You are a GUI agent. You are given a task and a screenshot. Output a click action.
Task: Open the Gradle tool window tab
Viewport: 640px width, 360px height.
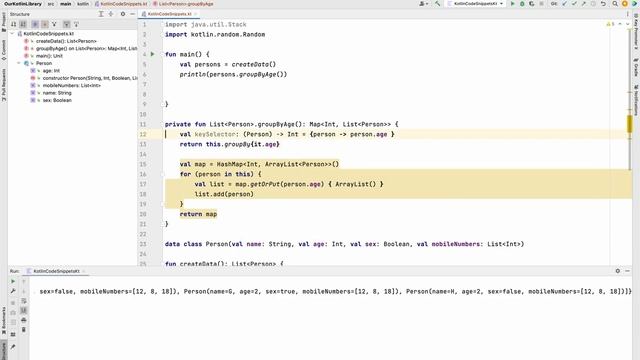[x=636, y=67]
